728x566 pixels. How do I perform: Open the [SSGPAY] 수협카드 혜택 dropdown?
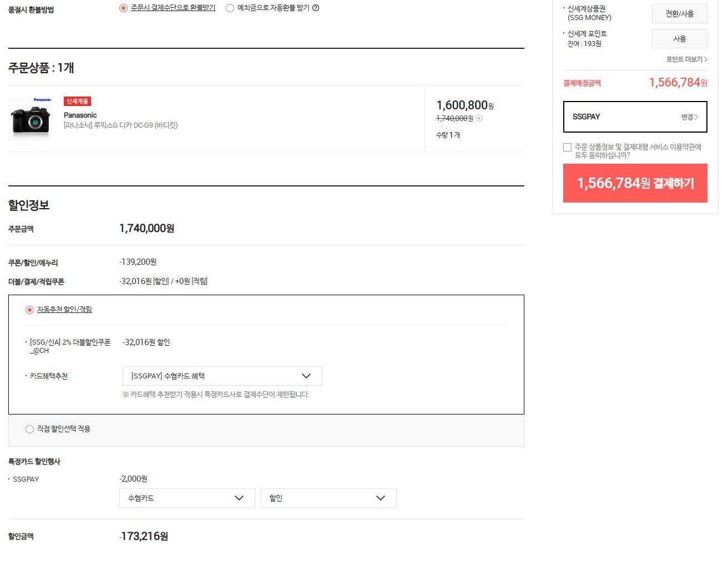(222, 376)
